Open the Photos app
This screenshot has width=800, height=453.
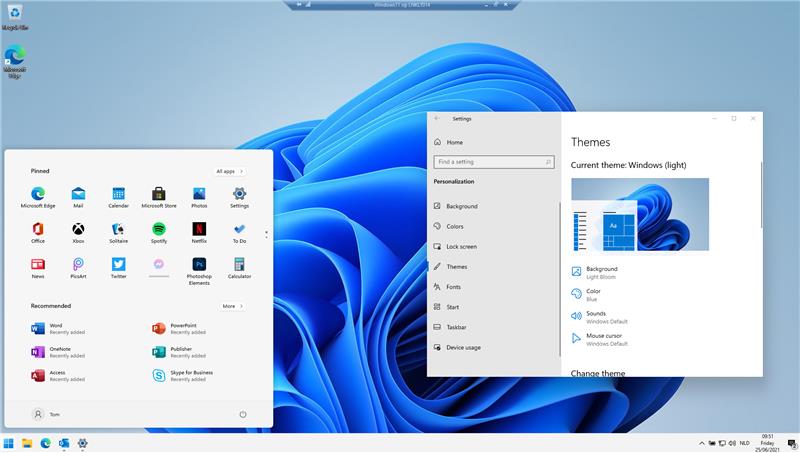199,197
